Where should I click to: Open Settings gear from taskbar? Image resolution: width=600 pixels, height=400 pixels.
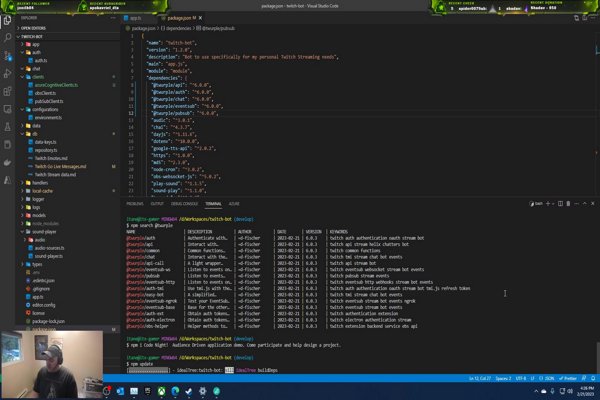point(202,391)
